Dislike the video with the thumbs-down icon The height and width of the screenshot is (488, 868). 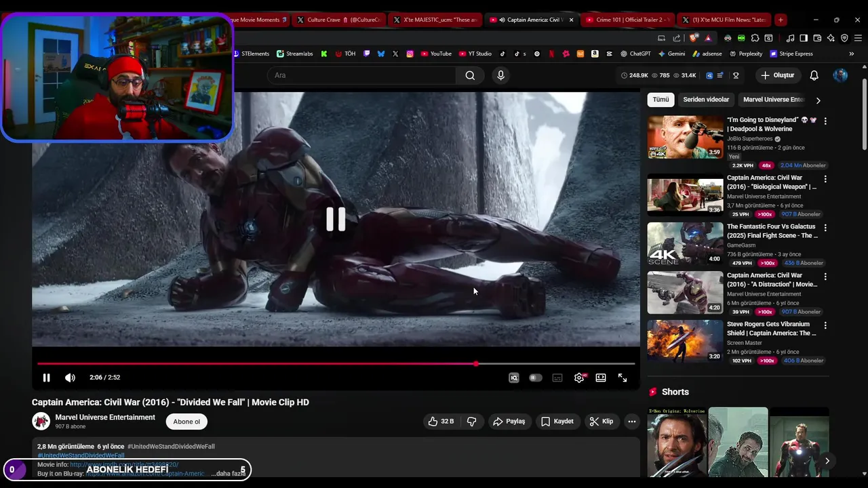click(471, 422)
